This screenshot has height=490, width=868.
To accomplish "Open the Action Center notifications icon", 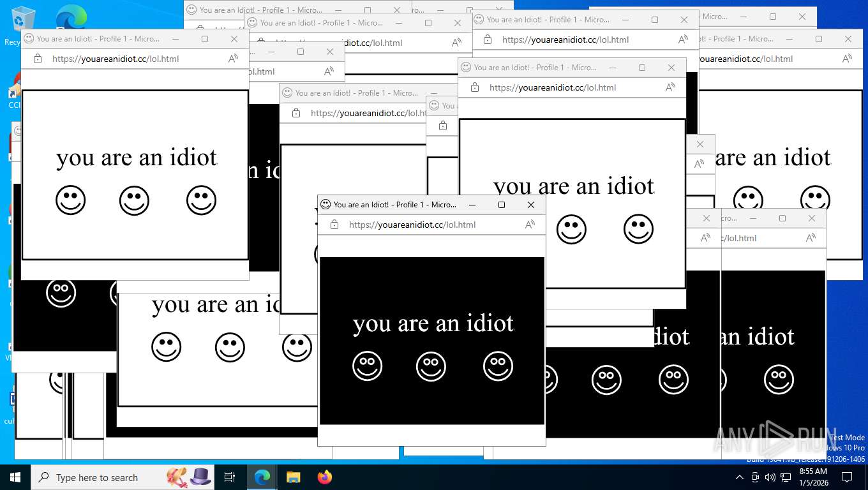I will 847,477.
